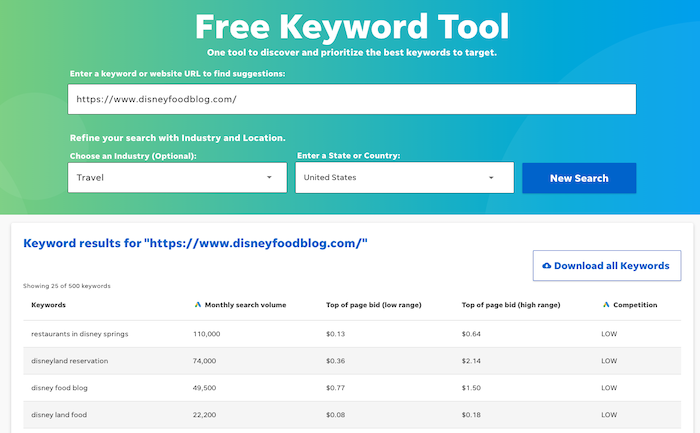
Task: Click 'Showing 25 of 500 keywords' text
Action: (67, 286)
